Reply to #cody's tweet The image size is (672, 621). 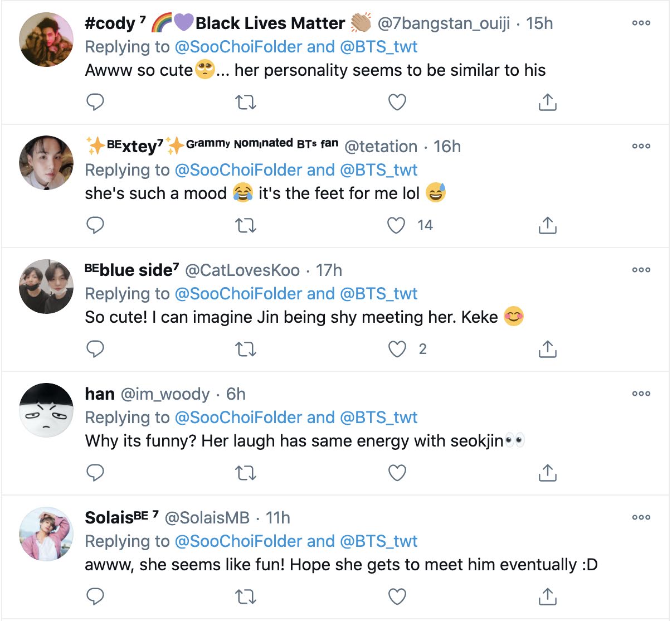click(x=95, y=102)
